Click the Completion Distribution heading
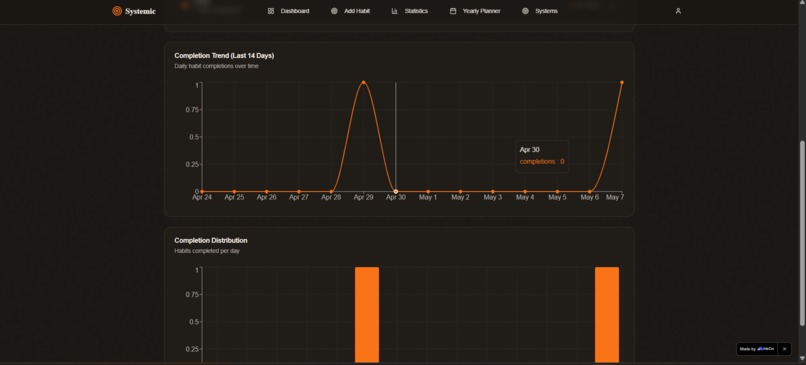The width and height of the screenshot is (806, 365). click(x=211, y=240)
